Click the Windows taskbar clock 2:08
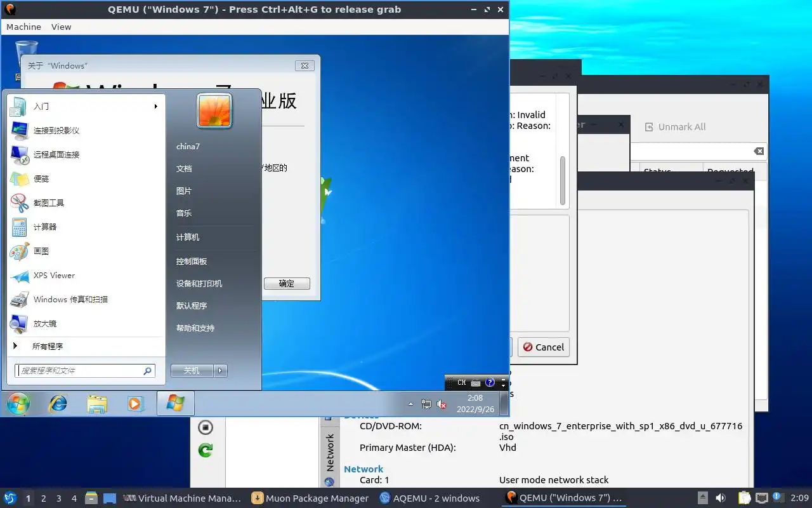The image size is (812, 508). point(475,404)
